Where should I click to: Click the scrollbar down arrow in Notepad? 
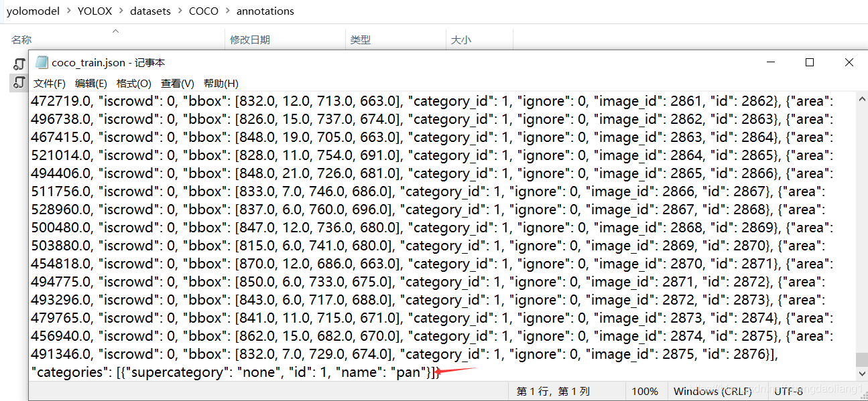pyautogui.click(x=861, y=374)
